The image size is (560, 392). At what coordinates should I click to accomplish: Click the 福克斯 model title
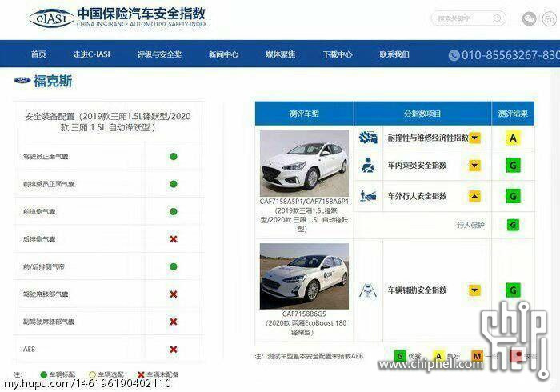click(x=53, y=81)
